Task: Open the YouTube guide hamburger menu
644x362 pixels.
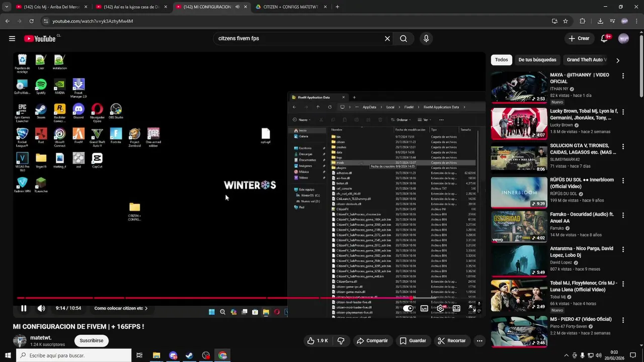Action: 12,39
